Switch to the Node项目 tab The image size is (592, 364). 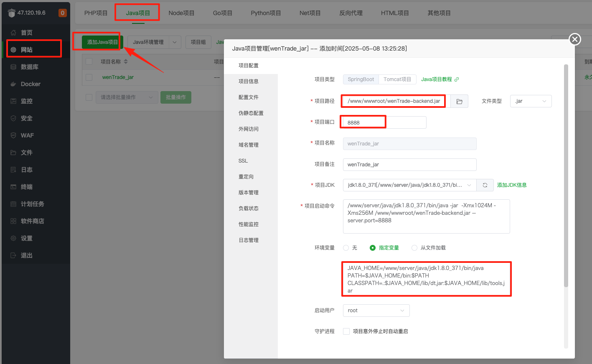tap(182, 13)
